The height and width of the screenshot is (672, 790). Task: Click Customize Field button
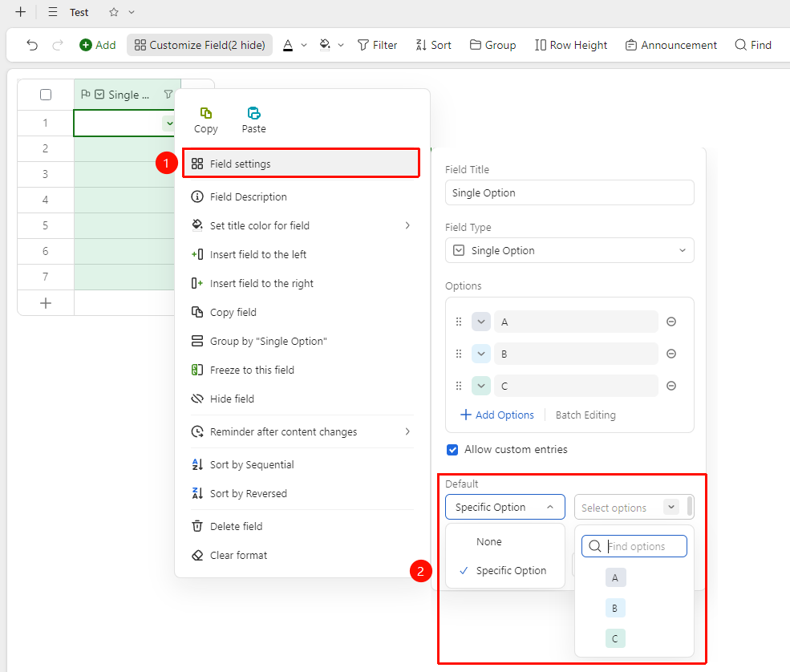[x=200, y=46]
